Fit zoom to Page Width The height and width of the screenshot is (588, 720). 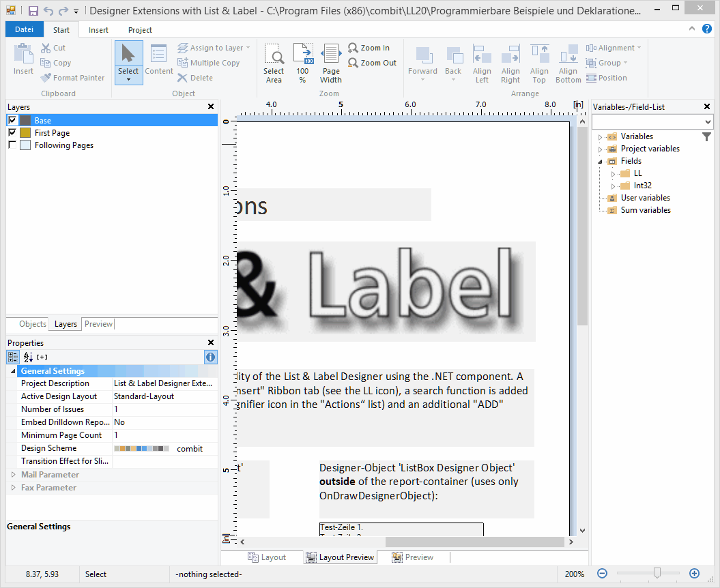pyautogui.click(x=331, y=63)
